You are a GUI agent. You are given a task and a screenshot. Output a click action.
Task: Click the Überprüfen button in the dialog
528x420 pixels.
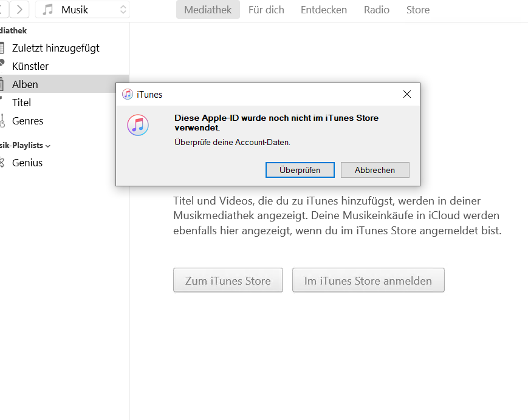(x=300, y=170)
